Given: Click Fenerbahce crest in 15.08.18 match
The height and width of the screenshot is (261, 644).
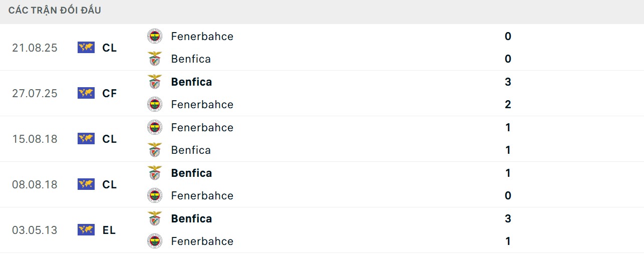Looking at the screenshot, I should pyautogui.click(x=155, y=127).
